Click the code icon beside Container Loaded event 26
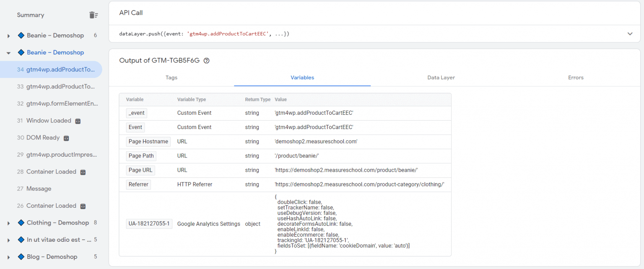 click(x=83, y=206)
